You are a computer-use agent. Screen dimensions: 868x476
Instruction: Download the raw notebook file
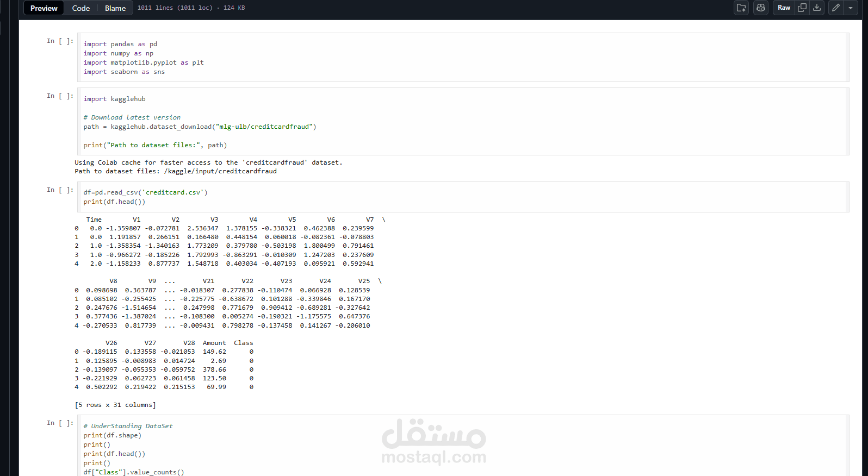[x=817, y=8]
